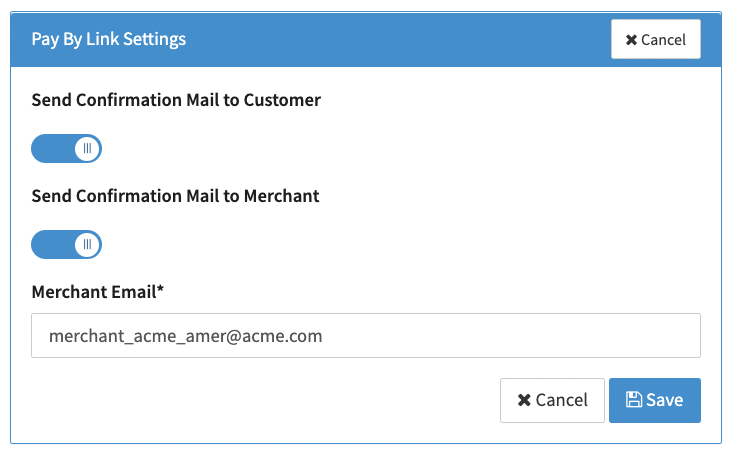Viewport: 738px width, 458px height.
Task: Click the floppy disk icon on Save
Action: (x=633, y=400)
